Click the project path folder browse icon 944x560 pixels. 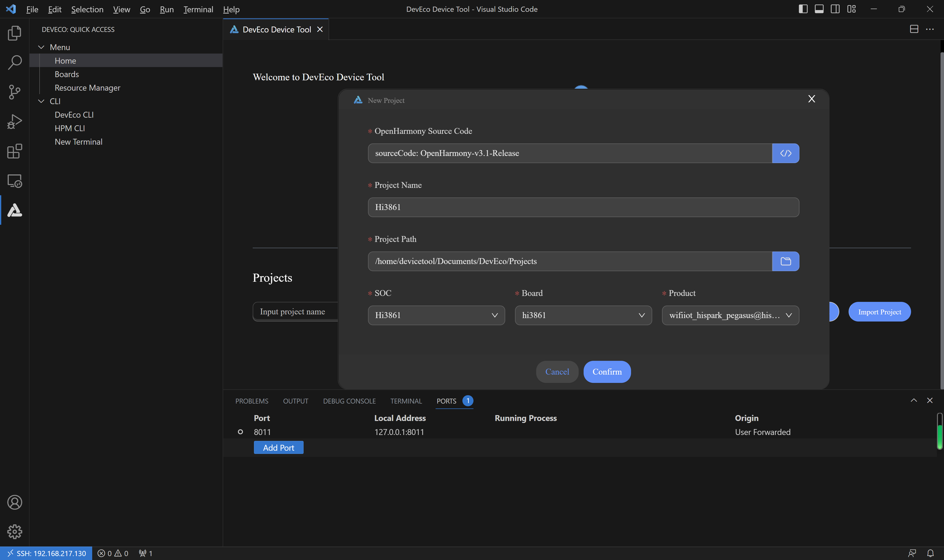click(x=785, y=261)
